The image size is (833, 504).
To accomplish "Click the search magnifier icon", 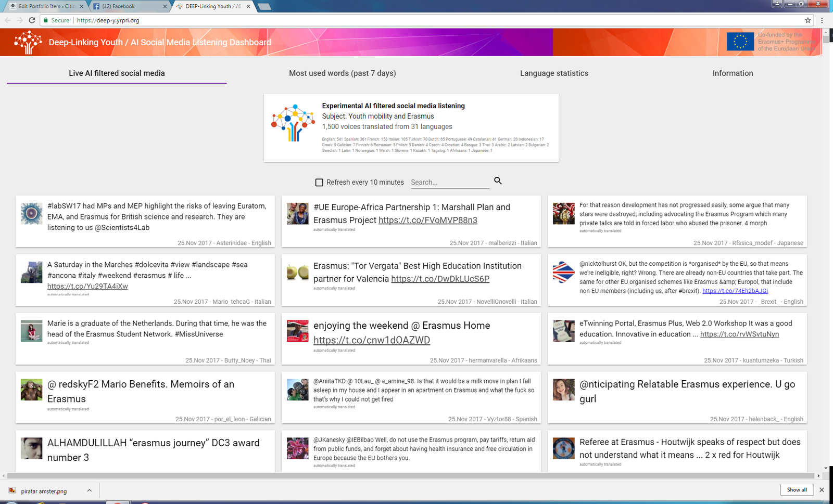I will (x=498, y=181).
